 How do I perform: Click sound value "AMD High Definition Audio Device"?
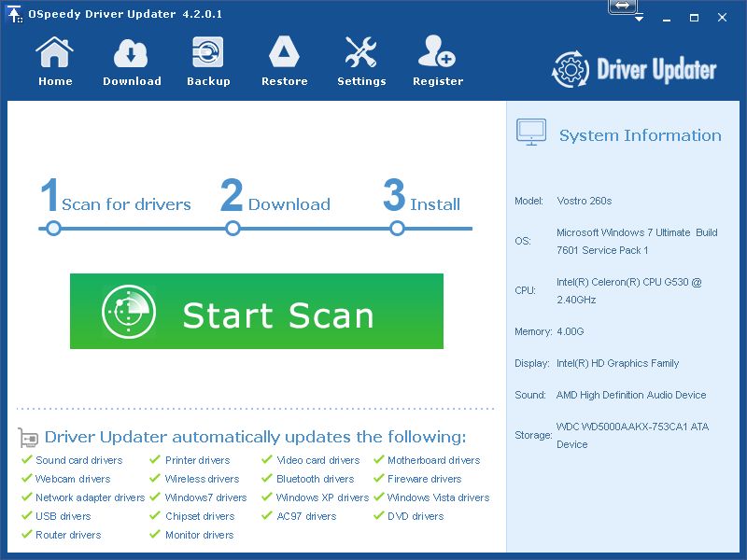pos(631,395)
